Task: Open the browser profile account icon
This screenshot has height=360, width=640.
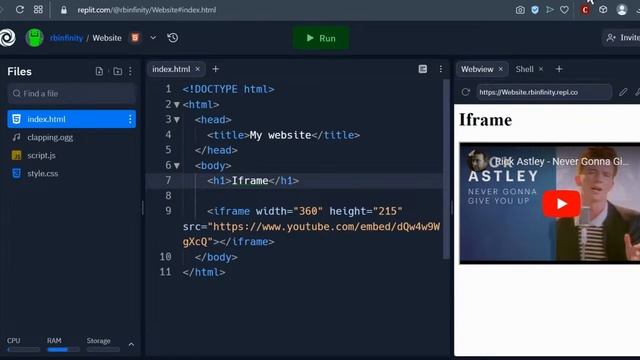Action: tap(622, 10)
